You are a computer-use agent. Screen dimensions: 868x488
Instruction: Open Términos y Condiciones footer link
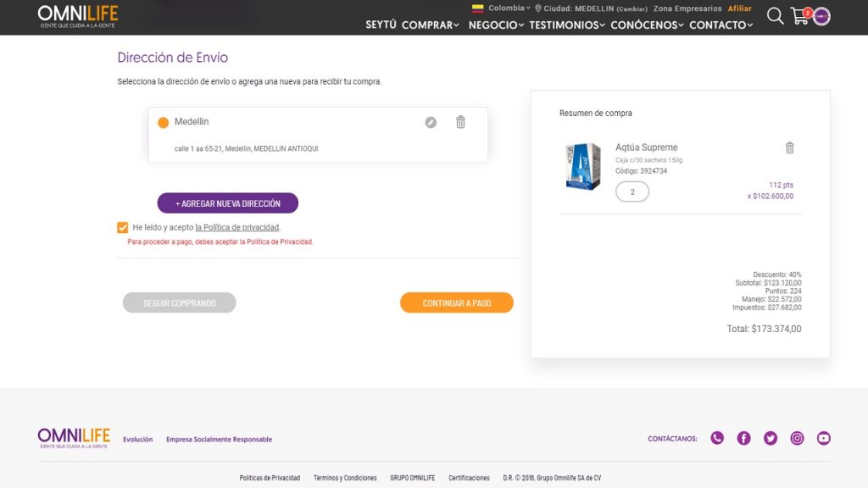(345, 478)
